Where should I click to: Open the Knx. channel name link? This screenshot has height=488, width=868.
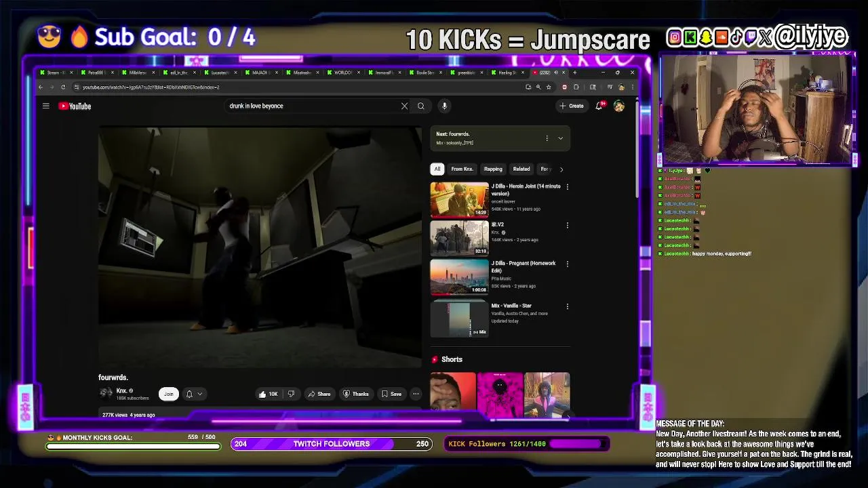121,390
